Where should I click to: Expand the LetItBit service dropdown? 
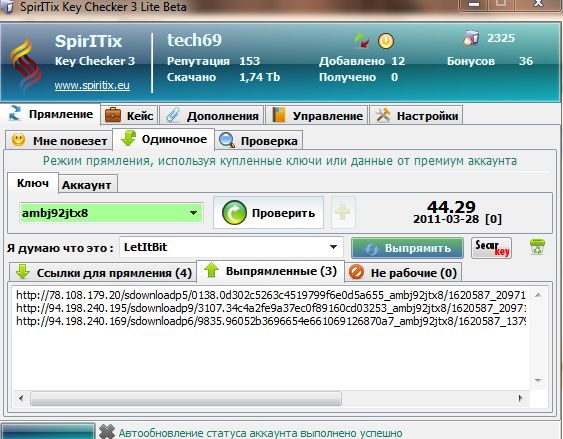pos(333,247)
